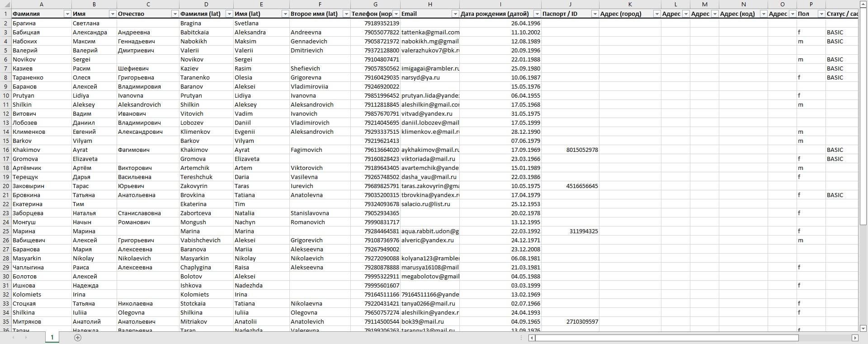The width and height of the screenshot is (868, 344).
Task: Select the salacio.ru@list.ru email cell
Action: point(430,204)
